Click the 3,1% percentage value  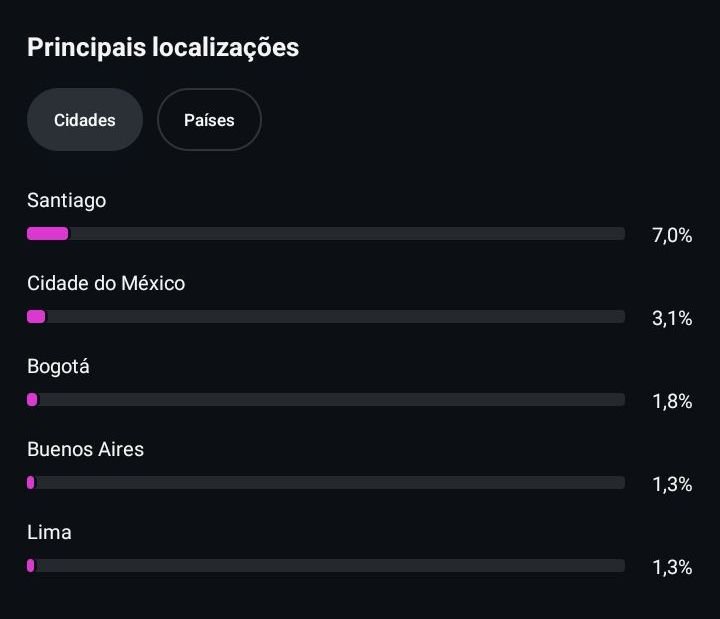point(672,318)
